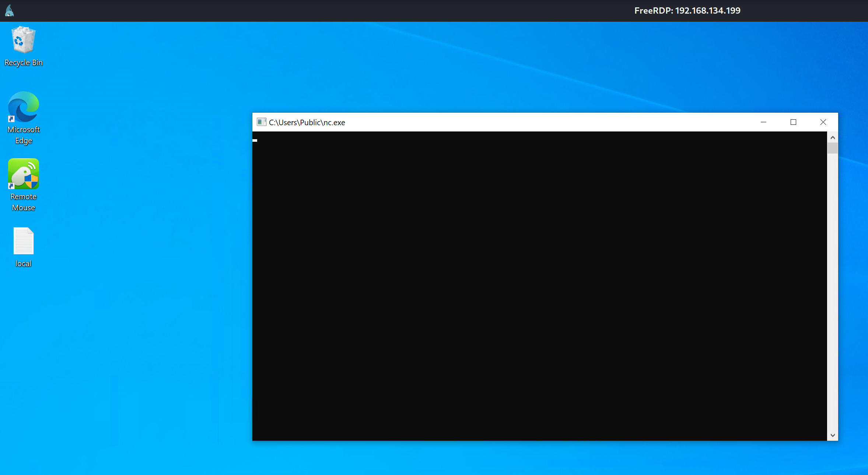Click the C:\Users\Public\nc.exe title bar text
Screen dimensions: 868x475
[307, 123]
